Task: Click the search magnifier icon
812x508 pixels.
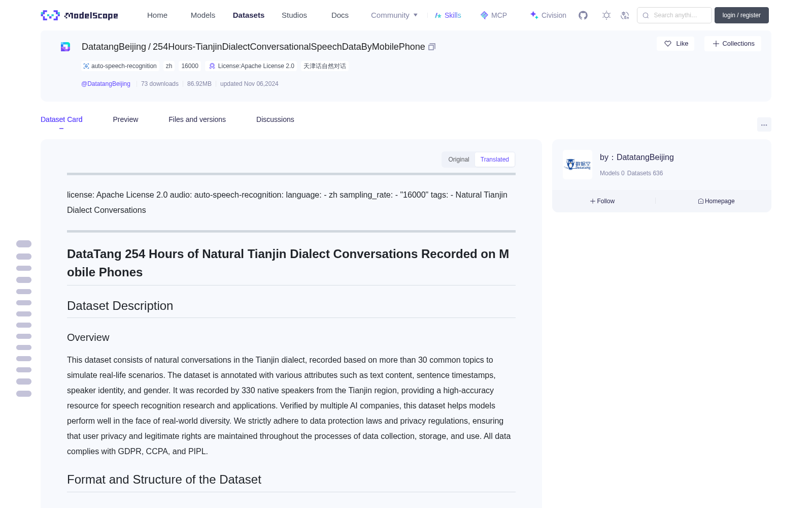Action: coord(646,15)
